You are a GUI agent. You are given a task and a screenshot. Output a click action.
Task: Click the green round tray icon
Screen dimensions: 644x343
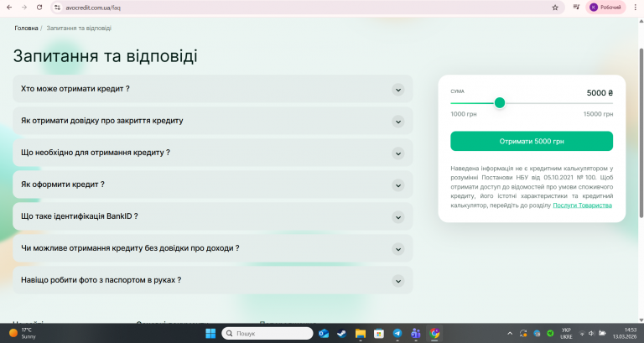pos(550,333)
